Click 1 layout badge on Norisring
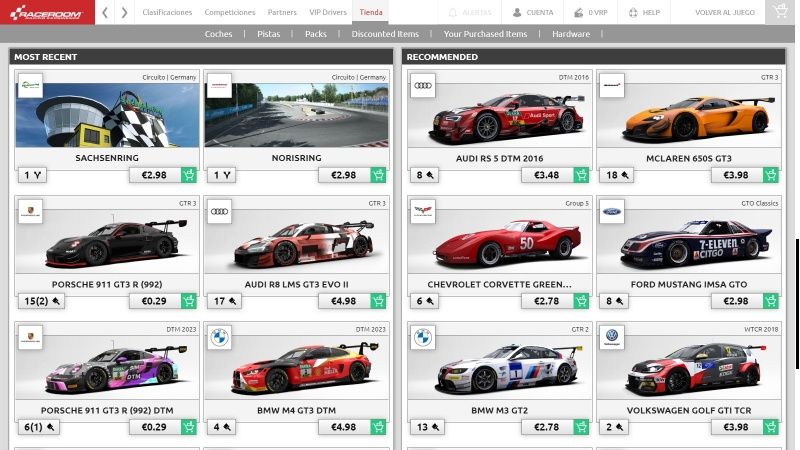 pos(221,175)
